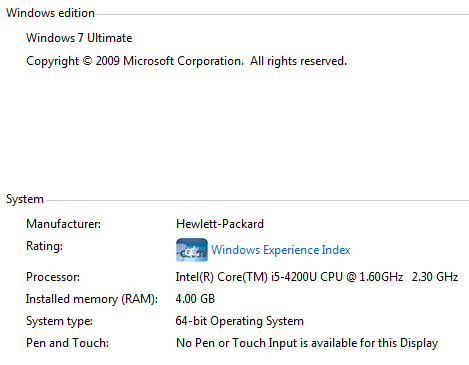Image resolution: width=469 pixels, height=365 pixels.
Task: Click the Windows Experience Index rating icon
Action: point(192,250)
